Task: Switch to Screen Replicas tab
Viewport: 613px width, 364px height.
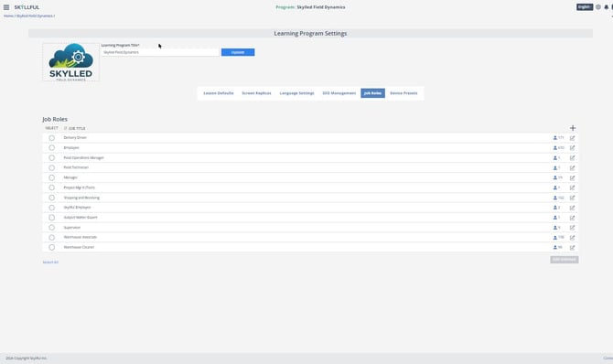Action: coord(256,93)
